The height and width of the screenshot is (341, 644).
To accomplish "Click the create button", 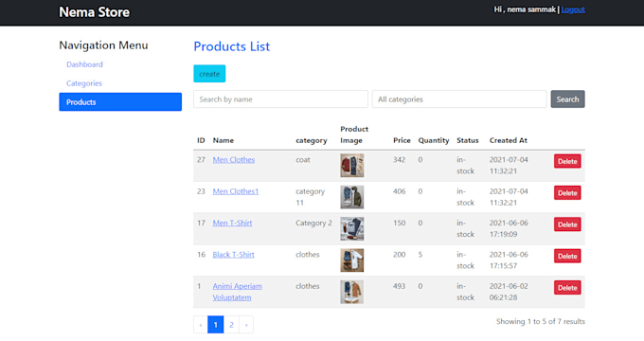I will click(209, 74).
